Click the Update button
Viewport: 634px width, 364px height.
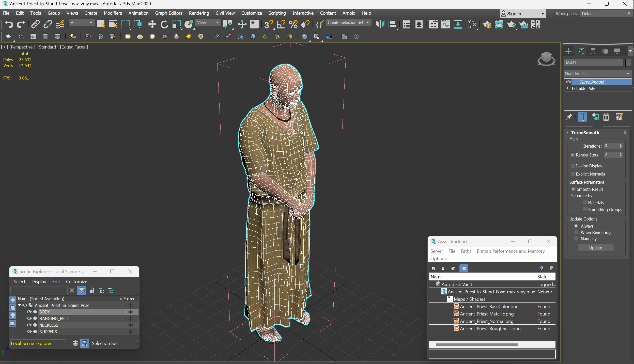click(595, 248)
